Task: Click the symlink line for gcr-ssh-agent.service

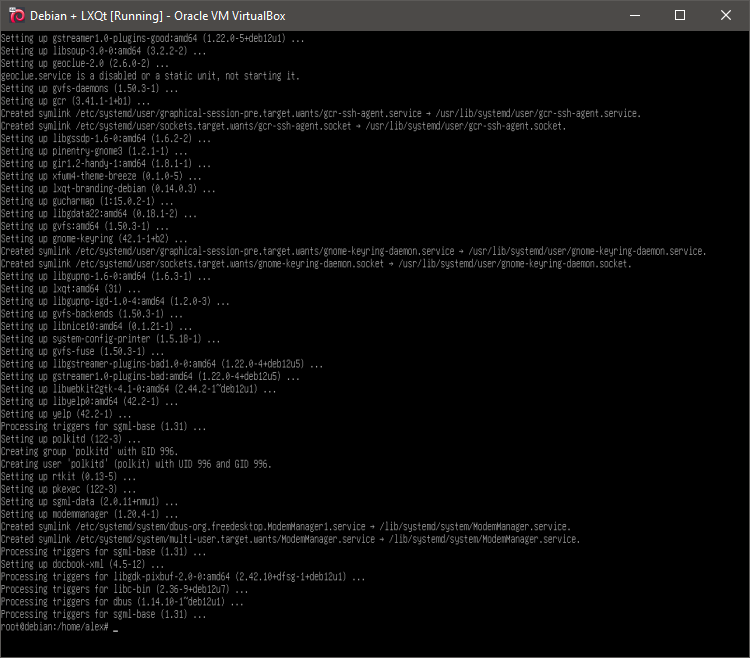Action: (x=320, y=113)
